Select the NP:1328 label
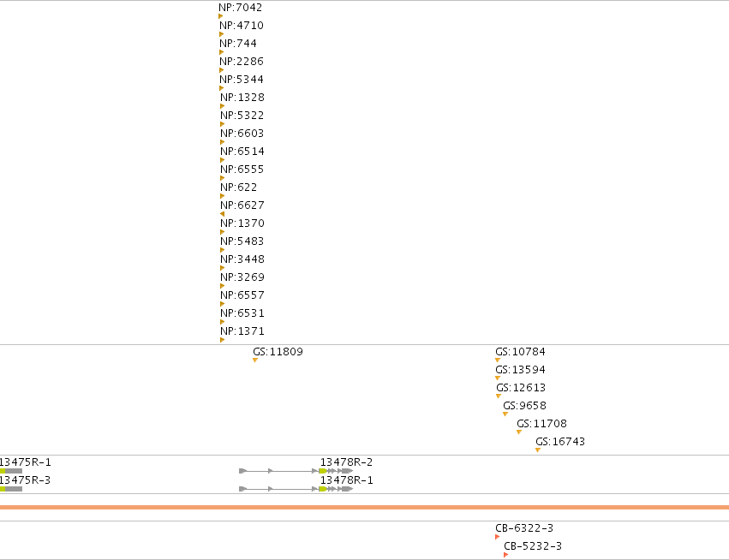The height and width of the screenshot is (560, 729). point(242,98)
